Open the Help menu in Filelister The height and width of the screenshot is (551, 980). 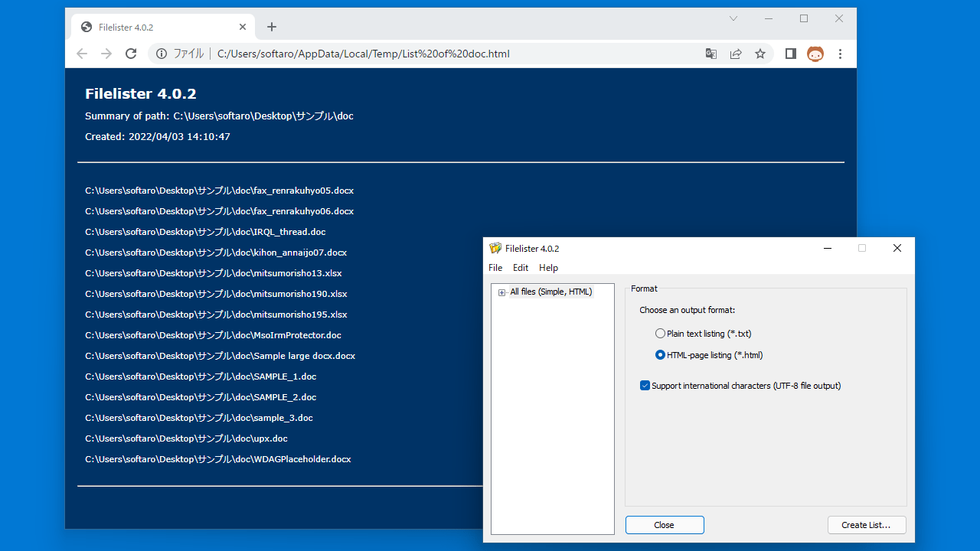pyautogui.click(x=548, y=268)
